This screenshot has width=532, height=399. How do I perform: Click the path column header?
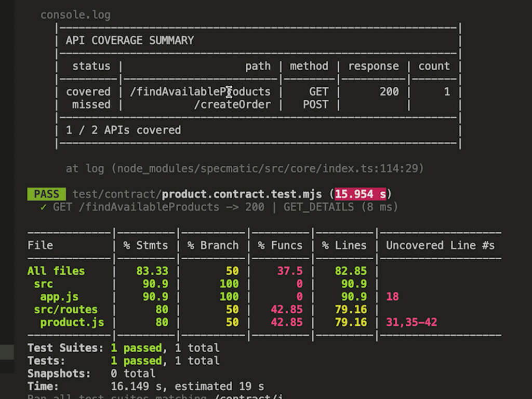pyautogui.click(x=258, y=66)
